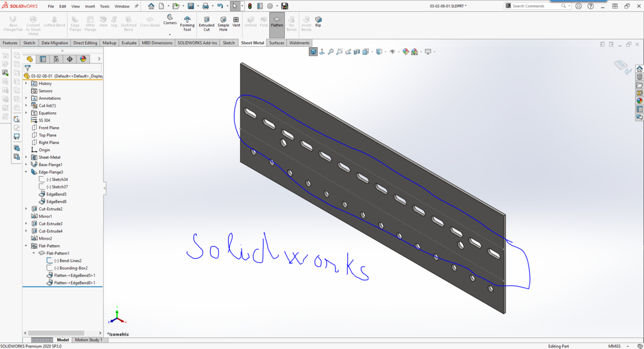
Task: Open Edit Appearance color sphere
Action: click(406, 52)
